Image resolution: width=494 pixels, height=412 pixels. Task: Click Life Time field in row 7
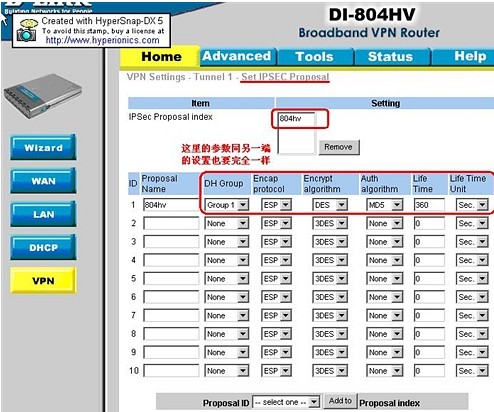pyautogui.click(x=429, y=315)
